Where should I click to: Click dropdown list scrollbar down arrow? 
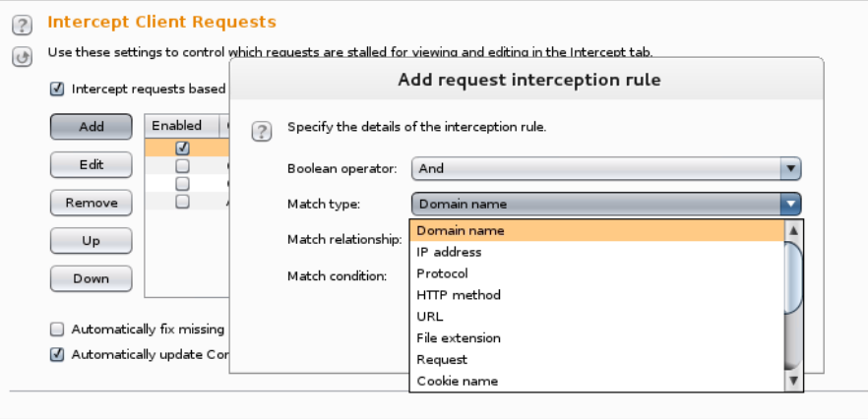(x=793, y=381)
